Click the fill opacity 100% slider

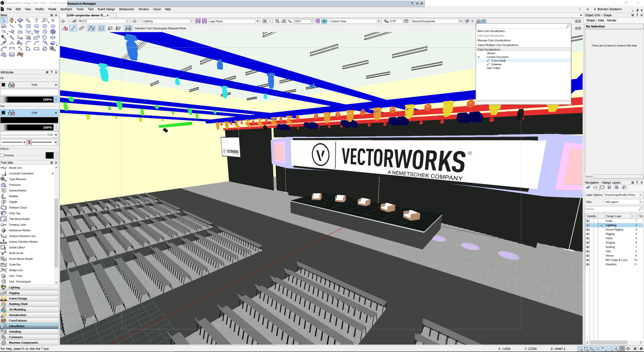27,99
